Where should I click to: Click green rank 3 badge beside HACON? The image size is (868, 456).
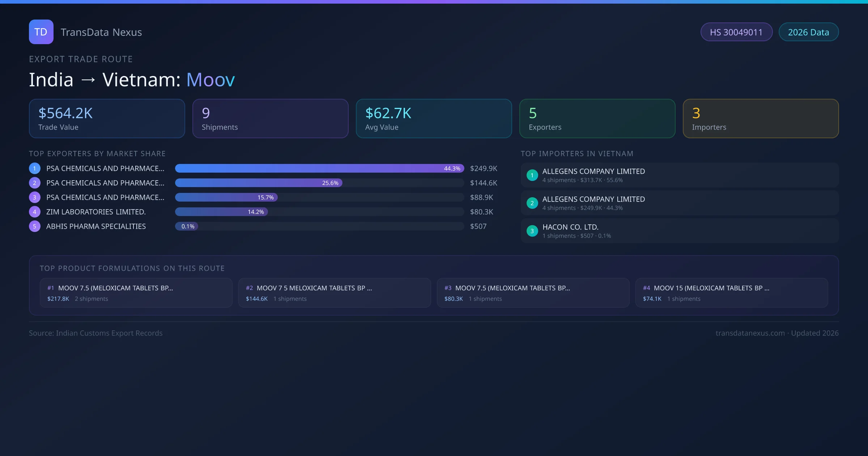click(x=532, y=231)
